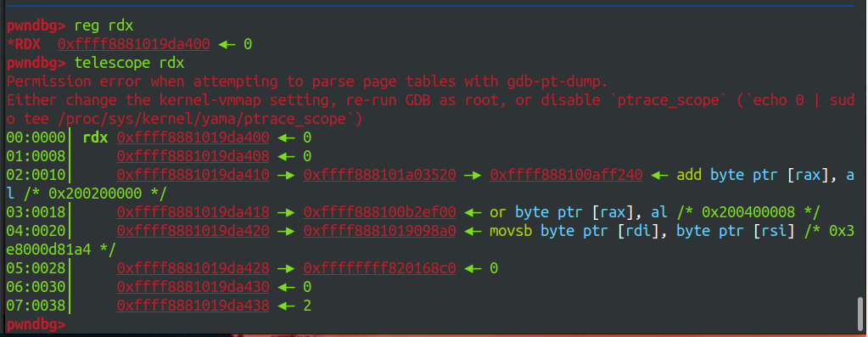Viewport: 868px width, 337px height.
Task: Click the dereferenced address 0xffff888100aff240
Action: (x=566, y=175)
